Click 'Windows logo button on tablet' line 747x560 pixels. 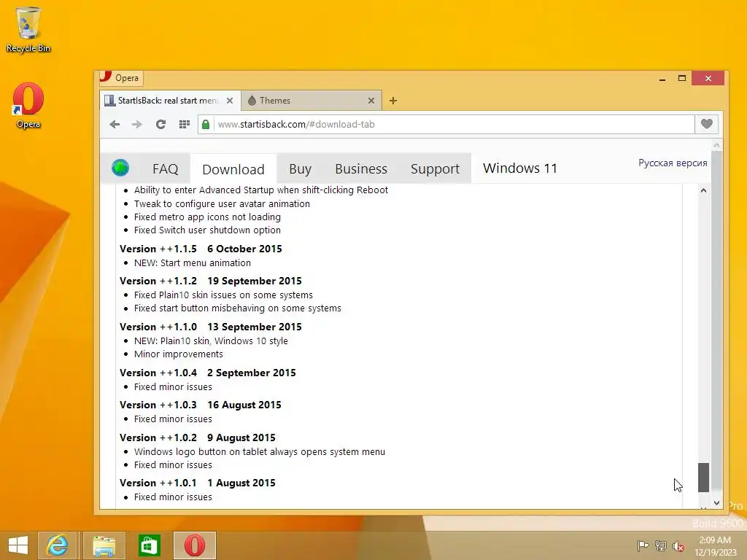[260, 451]
